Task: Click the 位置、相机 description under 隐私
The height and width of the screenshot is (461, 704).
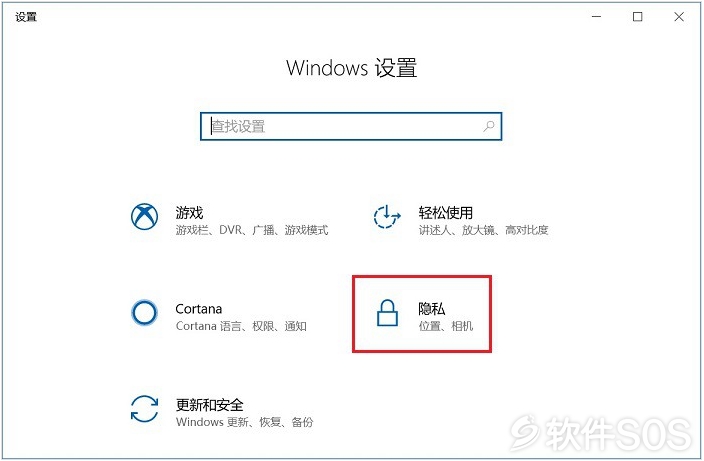Action: (x=445, y=326)
